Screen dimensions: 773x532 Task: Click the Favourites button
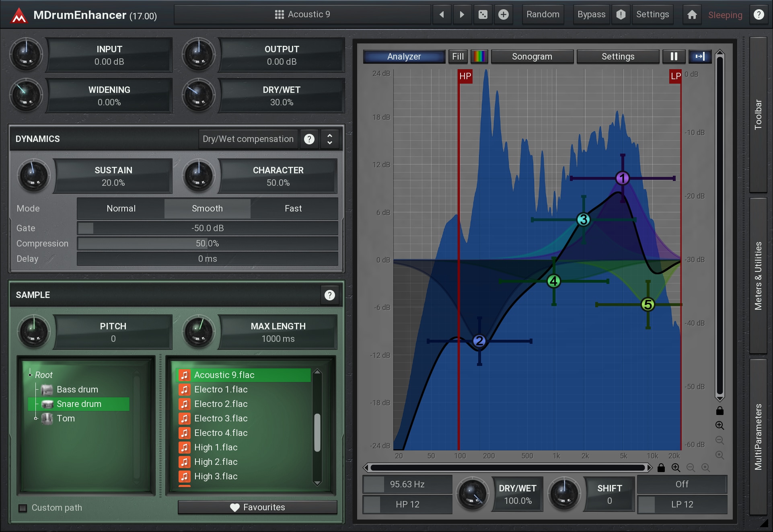257,507
